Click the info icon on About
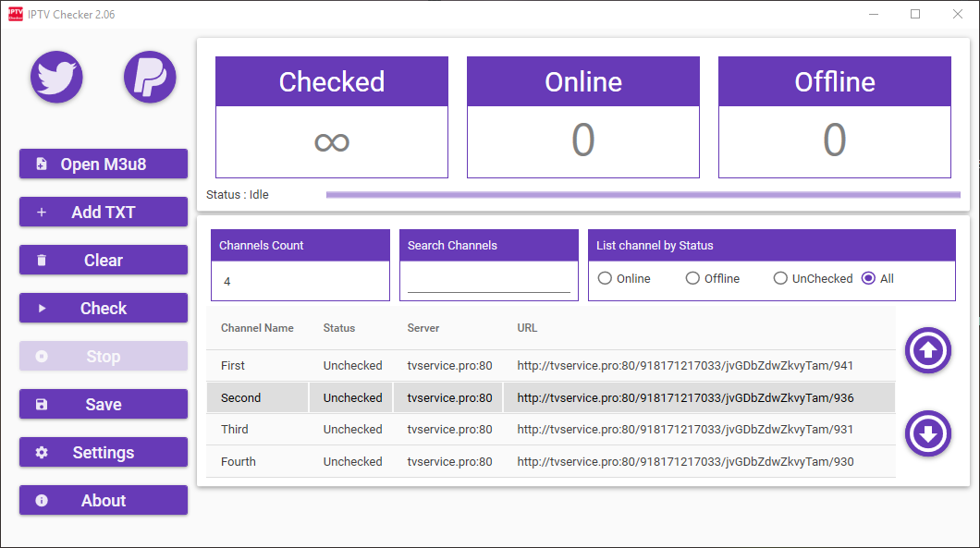 pos(42,501)
